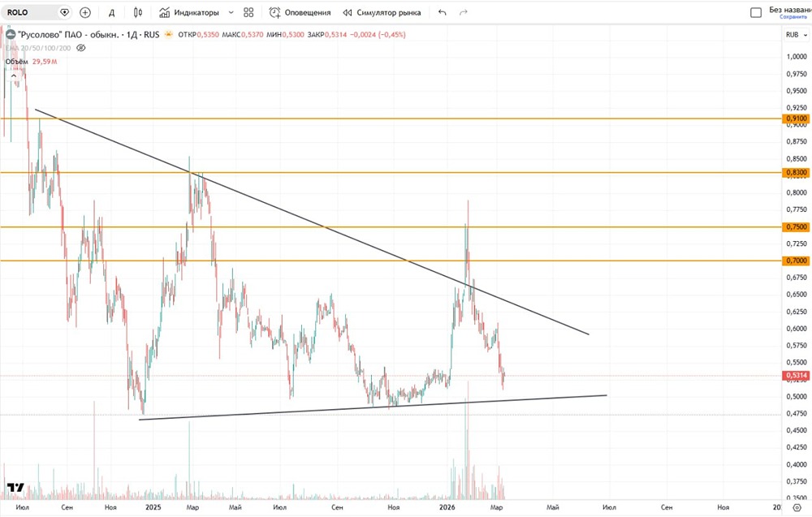The height and width of the screenshot is (517, 812).
Task: Click the rewind icon of the market simulator
Action: point(348,12)
